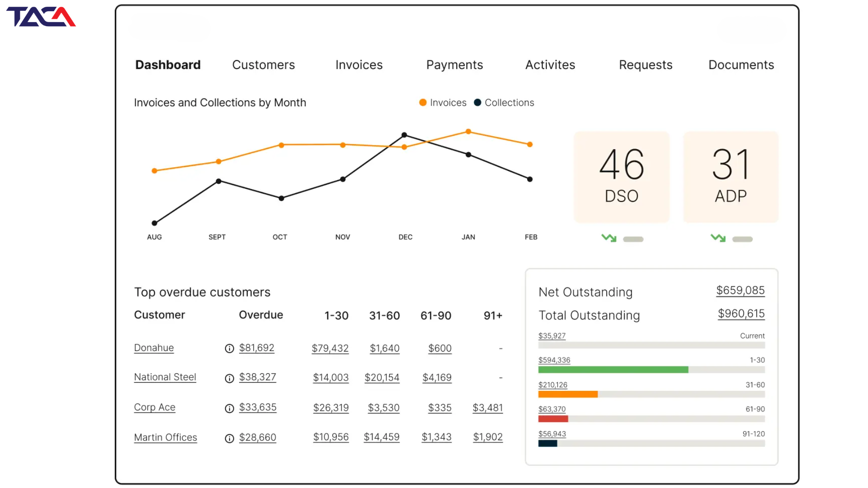The width and height of the screenshot is (868, 488).
Task: Click the green trend arrow under DSO
Action: [609, 238]
